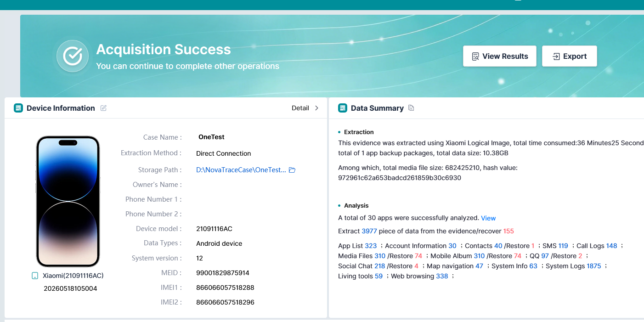This screenshot has height=322, width=644.
Task: Click the Account Information count 30
Action: coord(452,246)
